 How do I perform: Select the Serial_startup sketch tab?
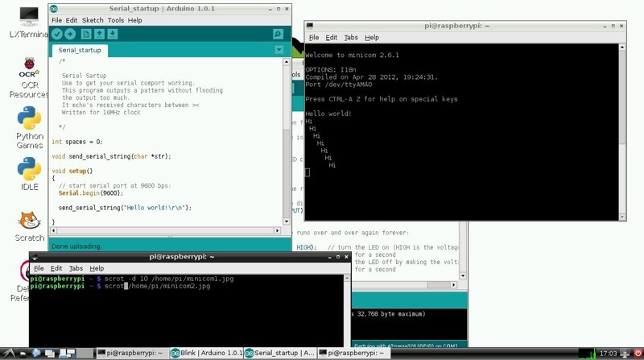(80, 50)
